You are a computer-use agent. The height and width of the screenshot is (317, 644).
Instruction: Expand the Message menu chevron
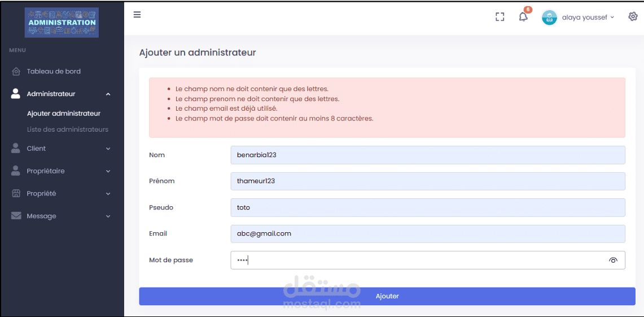[108, 216]
